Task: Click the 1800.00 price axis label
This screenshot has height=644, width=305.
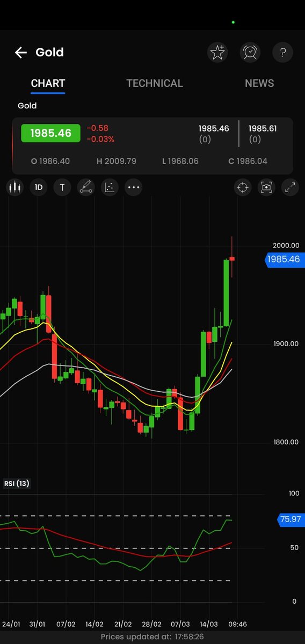Action: pyautogui.click(x=286, y=442)
